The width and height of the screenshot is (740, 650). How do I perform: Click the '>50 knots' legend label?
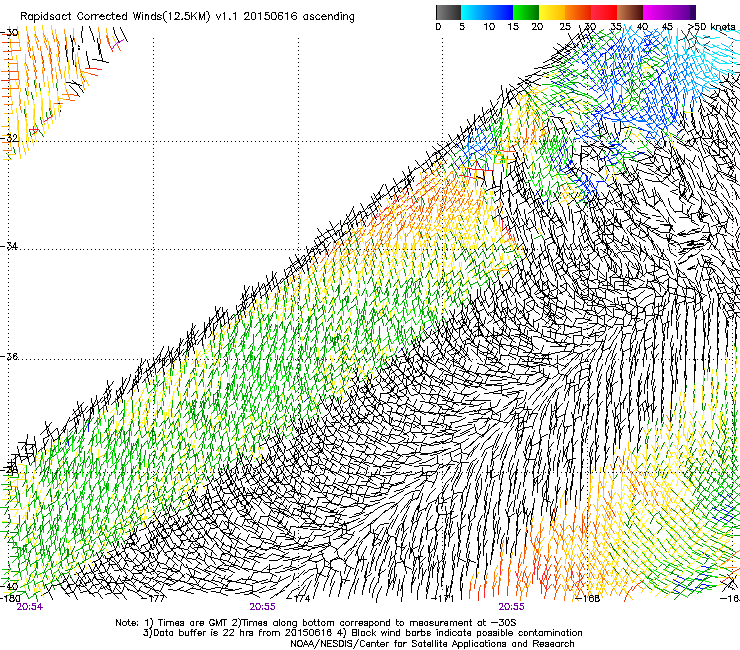(x=712, y=26)
